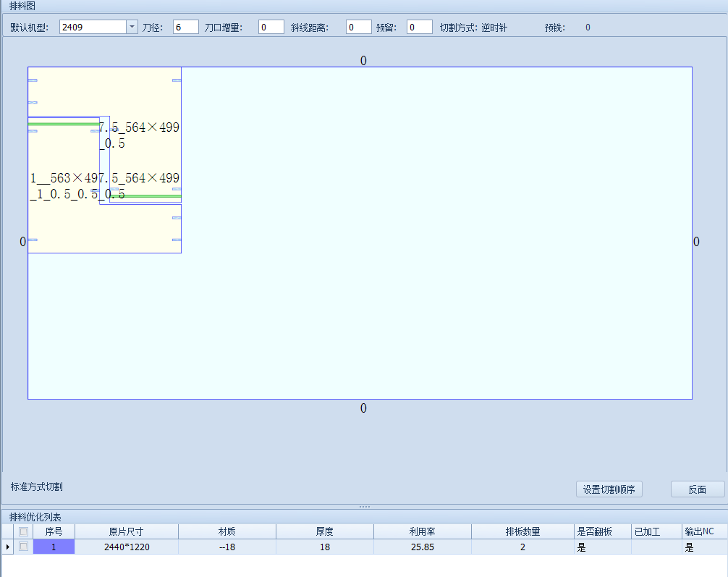The image size is (728, 577).
Task: Open the 默认机型 dropdown arrow
Action: [132, 28]
